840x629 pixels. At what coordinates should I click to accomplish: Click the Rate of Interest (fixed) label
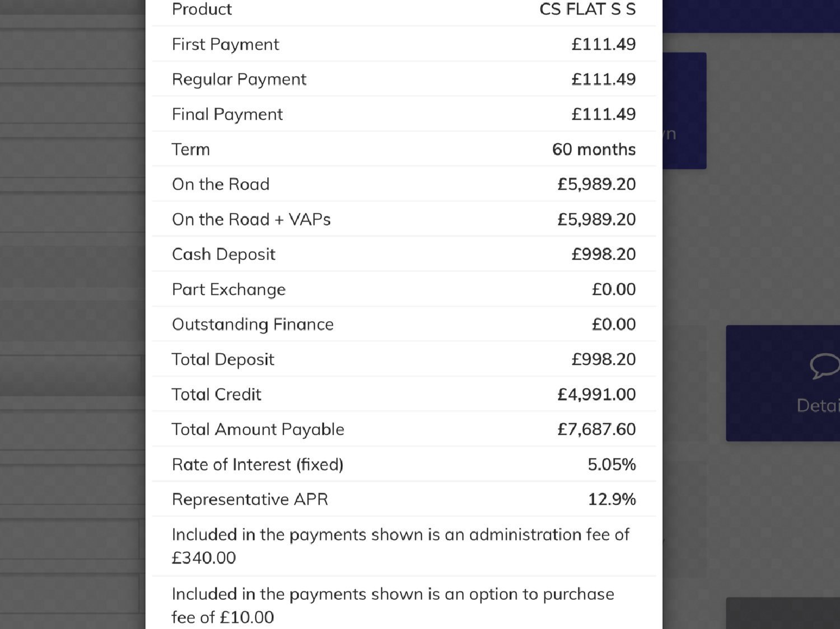click(258, 464)
